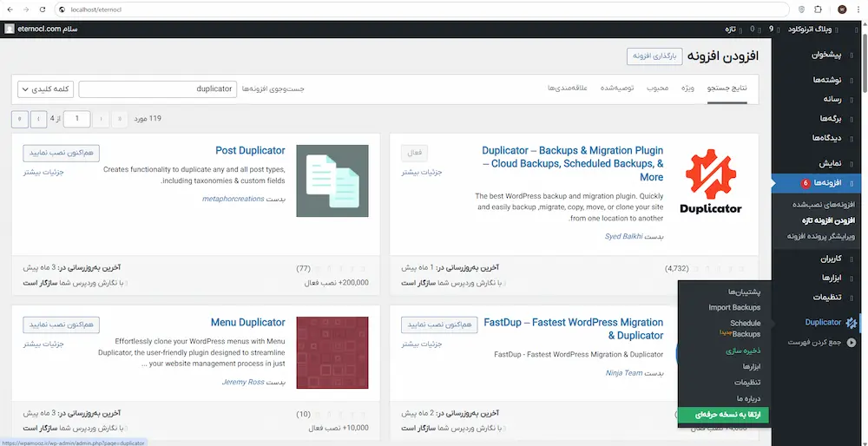Switch to the علاقه‌مندی‌ها tab
This screenshot has height=446, width=868.
pyautogui.click(x=568, y=89)
